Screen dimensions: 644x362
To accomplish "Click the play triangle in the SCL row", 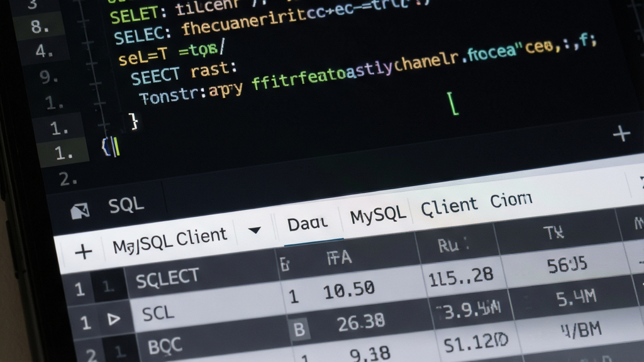I will (x=113, y=319).
